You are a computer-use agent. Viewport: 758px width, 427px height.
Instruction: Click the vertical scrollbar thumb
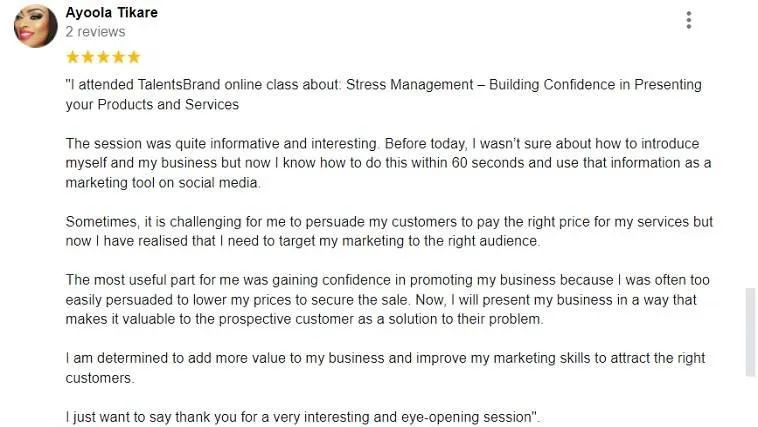pos(750,332)
